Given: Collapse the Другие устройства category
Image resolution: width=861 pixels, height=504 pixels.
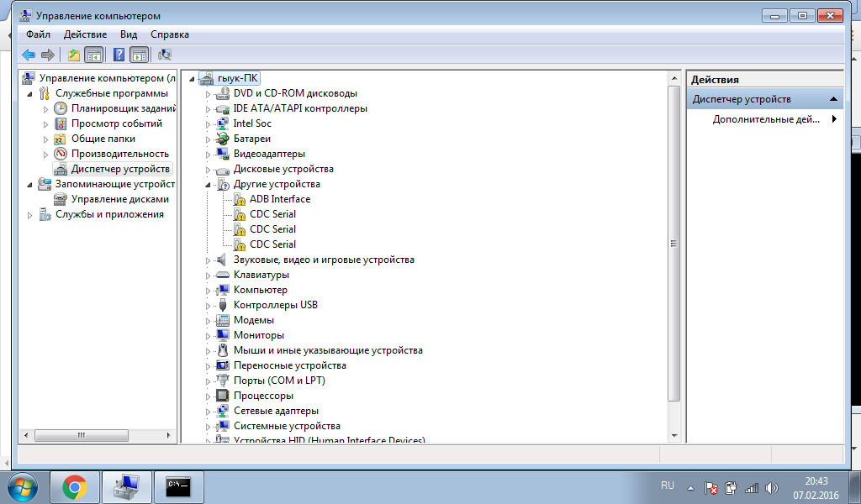Looking at the screenshot, I should click(209, 184).
